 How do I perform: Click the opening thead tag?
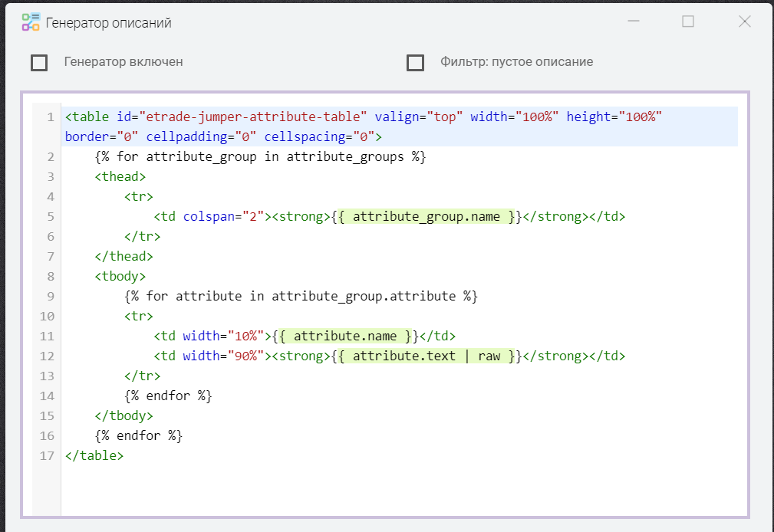click(120, 177)
